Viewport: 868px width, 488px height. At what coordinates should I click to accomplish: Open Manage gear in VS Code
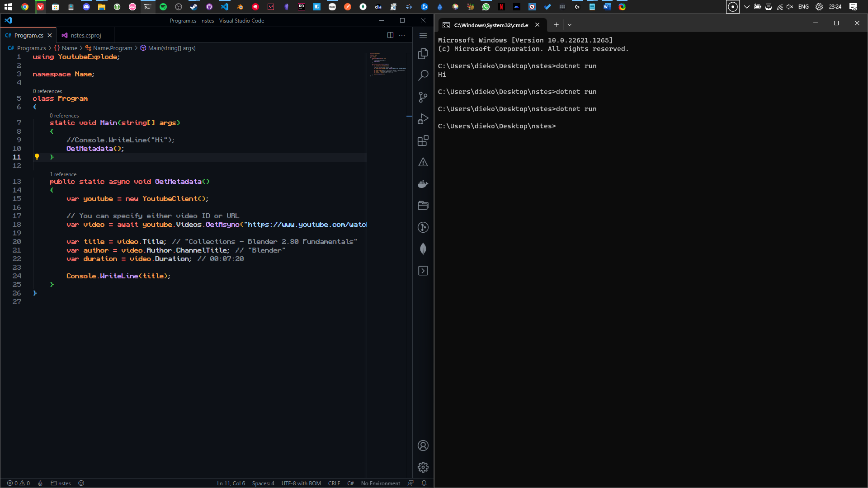(423, 467)
